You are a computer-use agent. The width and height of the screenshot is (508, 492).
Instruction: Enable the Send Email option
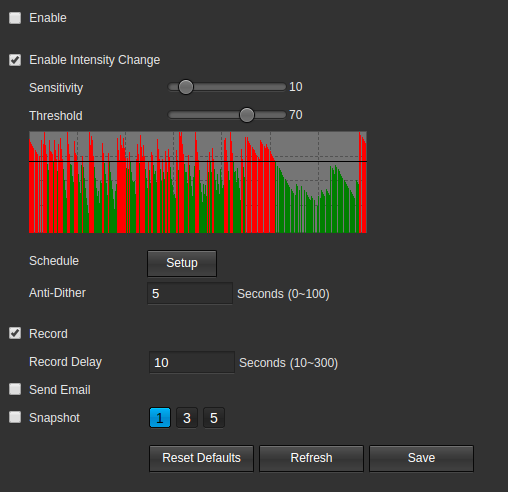tap(15, 389)
